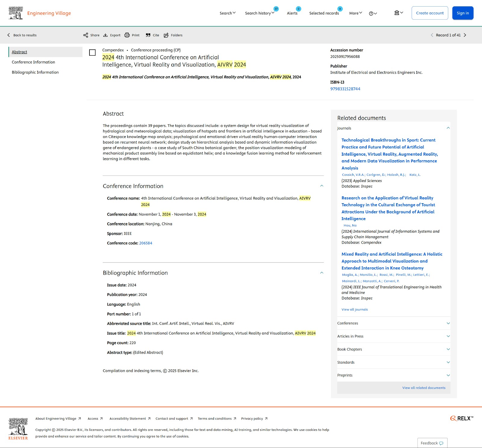This screenshot has height=448, width=482.
Task: Click View all related documents link
Action: coord(424,388)
